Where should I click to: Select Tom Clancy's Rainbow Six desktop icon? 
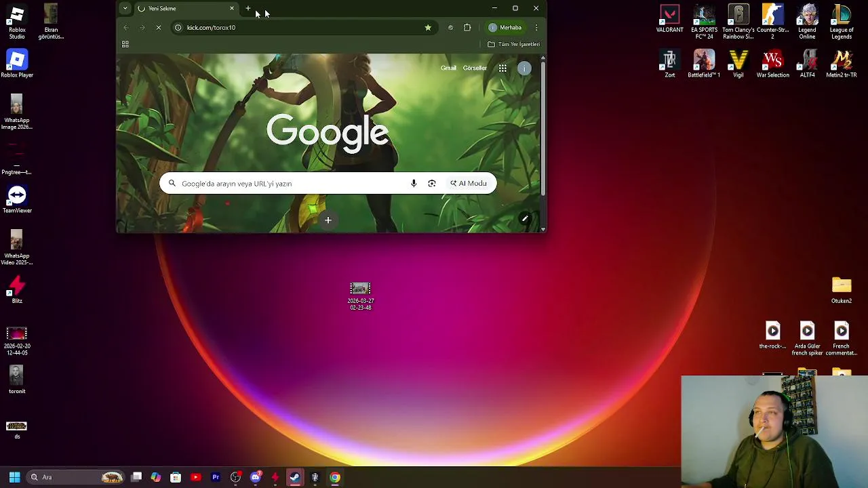738,22
